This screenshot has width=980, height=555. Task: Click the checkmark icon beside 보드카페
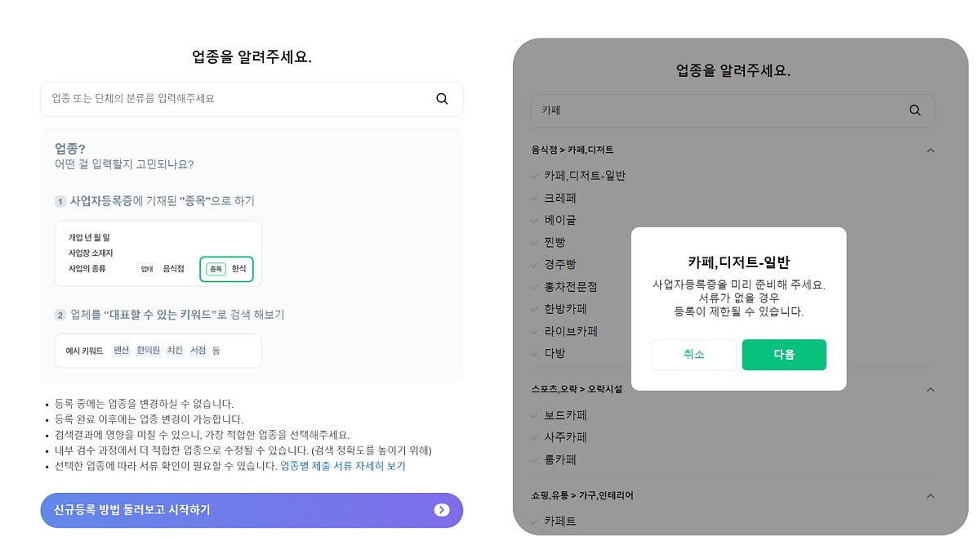[x=534, y=415]
